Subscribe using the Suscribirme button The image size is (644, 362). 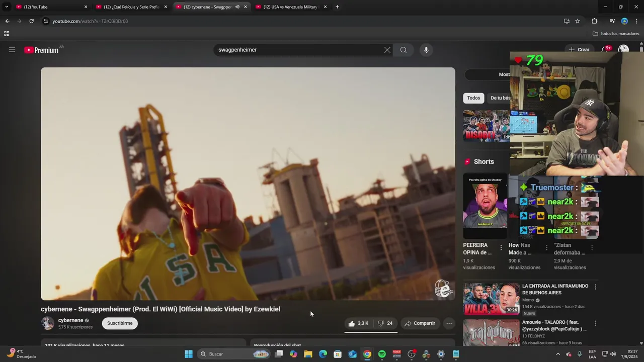(120, 323)
